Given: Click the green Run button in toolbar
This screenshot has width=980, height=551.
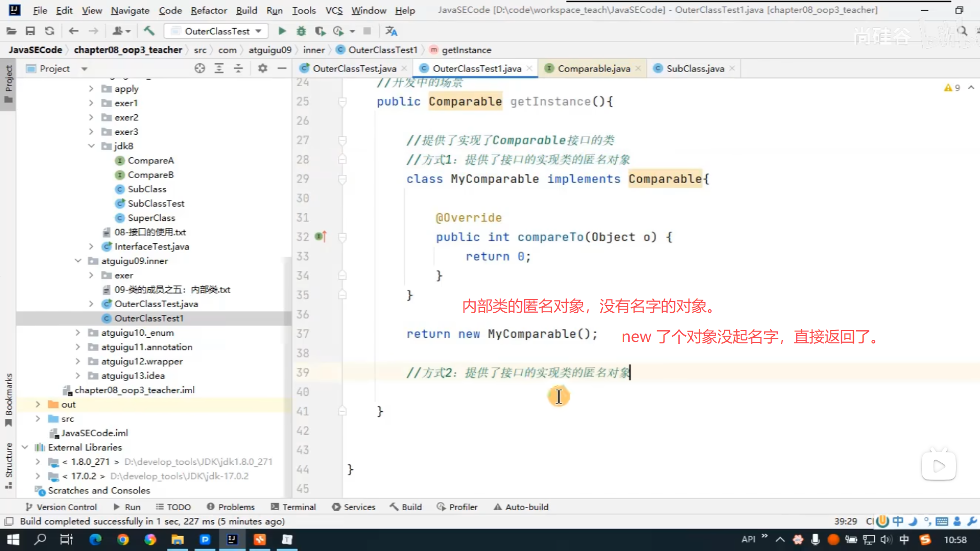Looking at the screenshot, I should (282, 31).
